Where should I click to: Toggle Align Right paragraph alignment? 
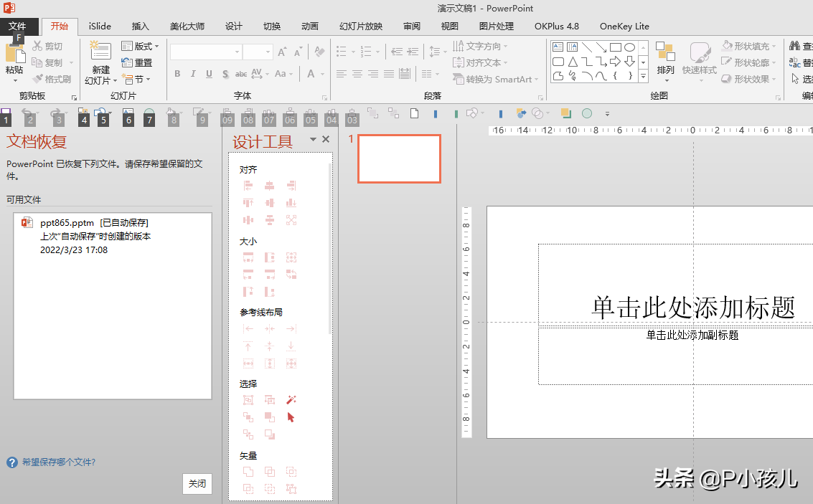coord(373,74)
